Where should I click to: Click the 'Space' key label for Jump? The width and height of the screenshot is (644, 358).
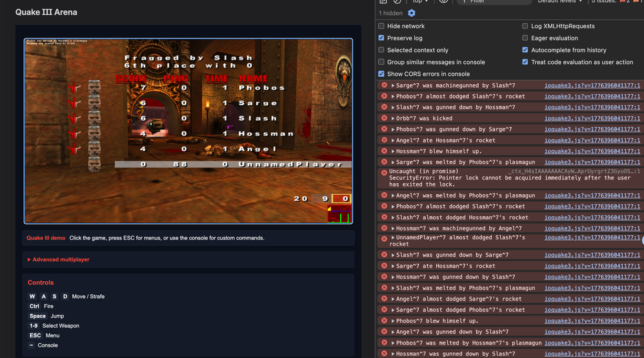tap(37, 316)
